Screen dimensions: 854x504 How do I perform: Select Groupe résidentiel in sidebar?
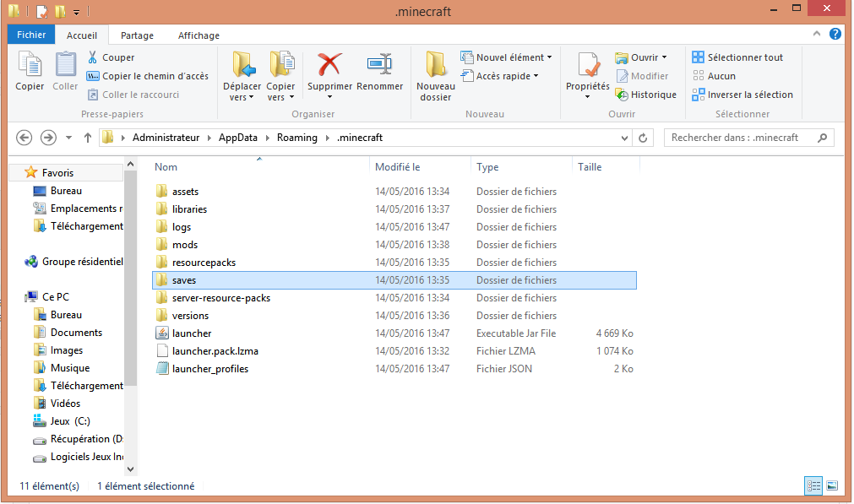[x=74, y=262]
